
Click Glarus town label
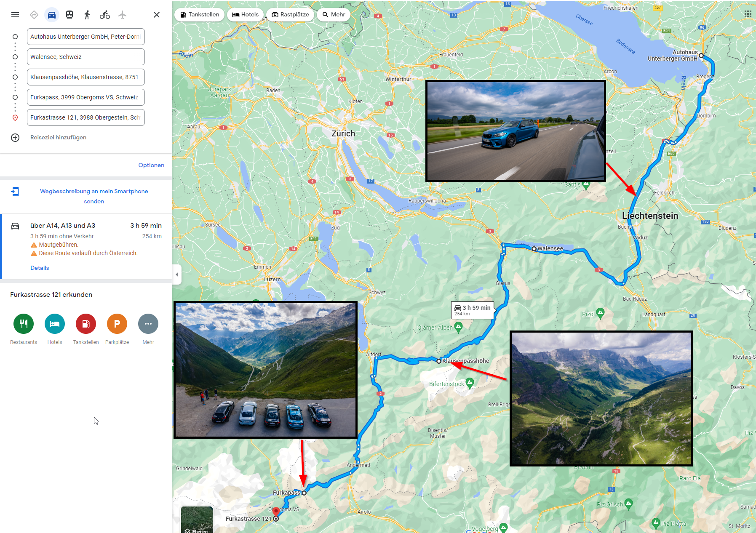click(503, 283)
